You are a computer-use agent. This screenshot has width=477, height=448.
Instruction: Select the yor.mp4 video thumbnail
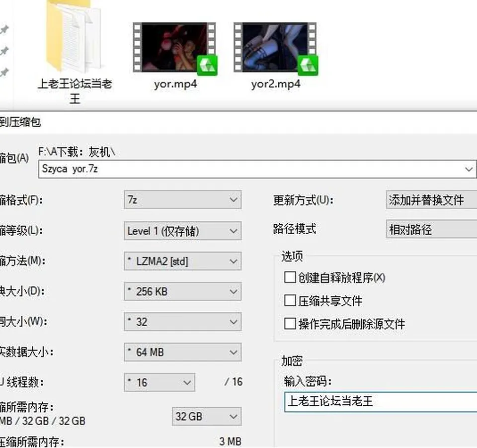click(174, 48)
